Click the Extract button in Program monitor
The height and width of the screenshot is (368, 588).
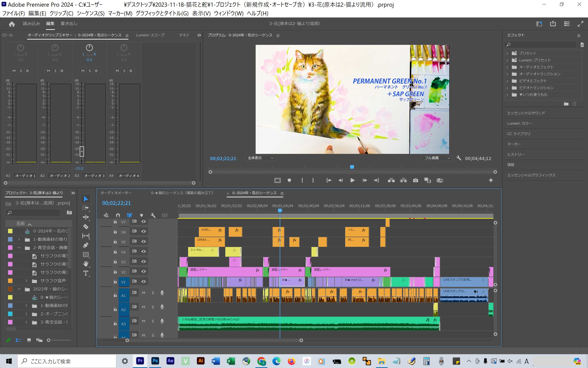403,180
